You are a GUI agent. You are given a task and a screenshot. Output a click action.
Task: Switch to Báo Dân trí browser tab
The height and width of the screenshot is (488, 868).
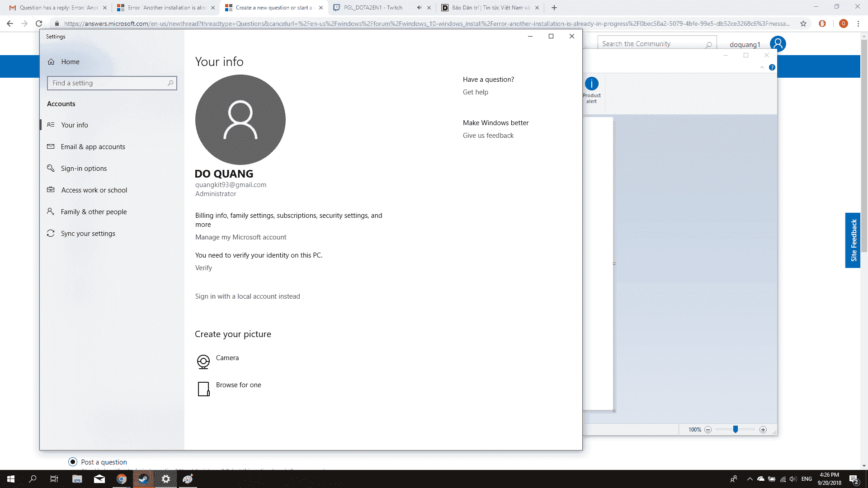coord(491,8)
